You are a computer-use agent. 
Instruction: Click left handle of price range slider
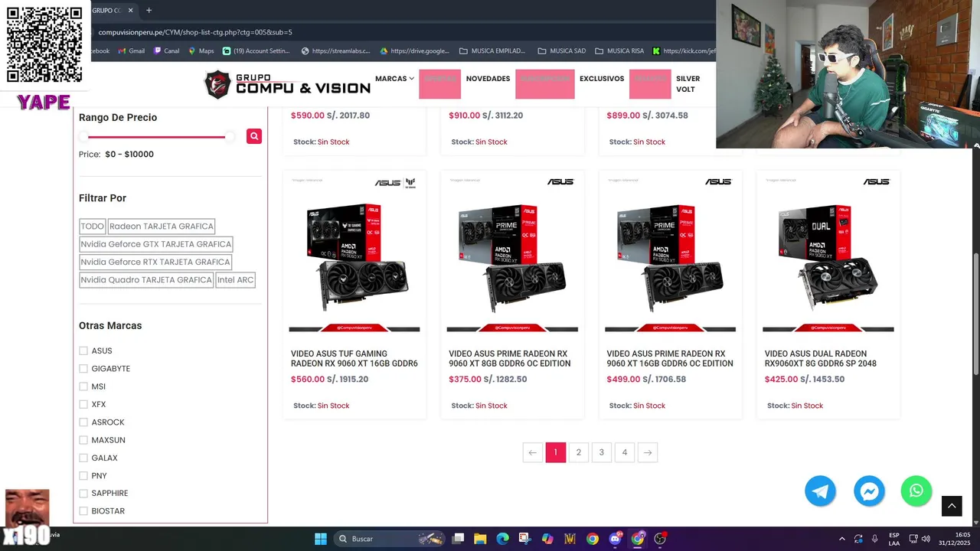point(83,137)
